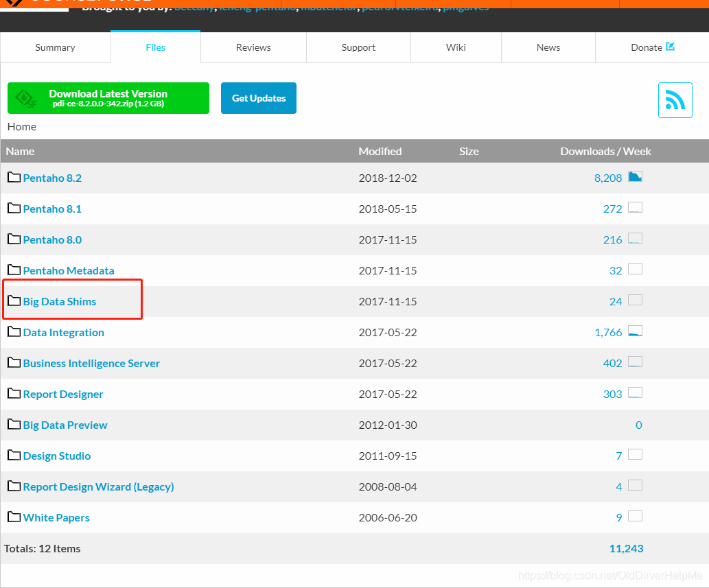Open the White Papers folder link

coord(56,517)
